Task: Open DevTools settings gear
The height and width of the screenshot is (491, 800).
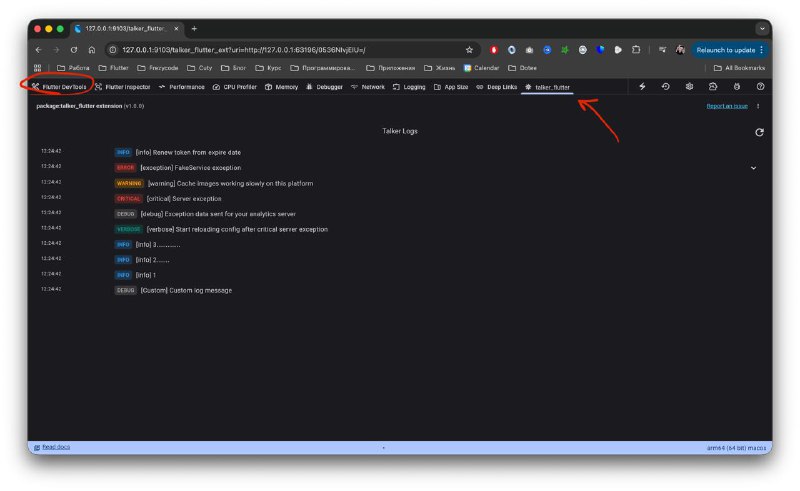Action: [x=689, y=87]
